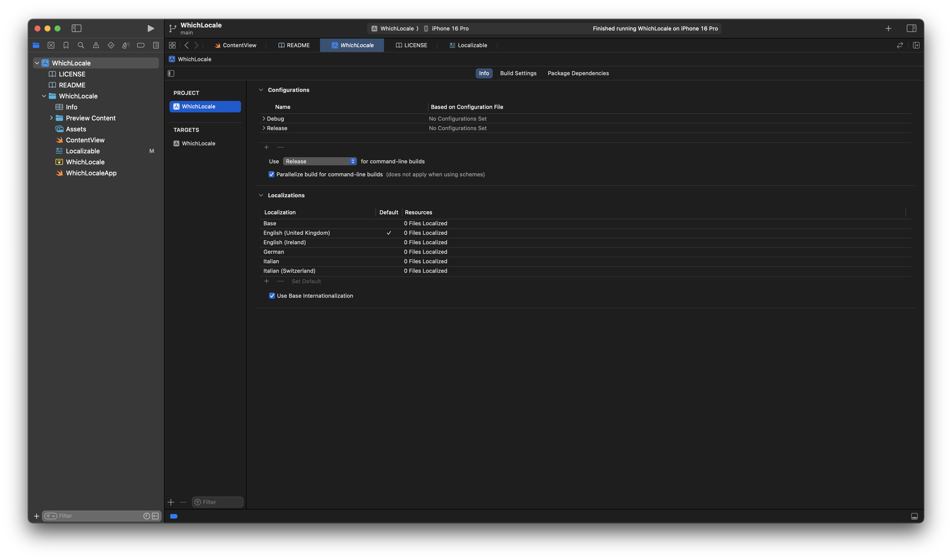The width and height of the screenshot is (952, 560).
Task: Switch to the LICENSE tab
Action: tap(411, 45)
